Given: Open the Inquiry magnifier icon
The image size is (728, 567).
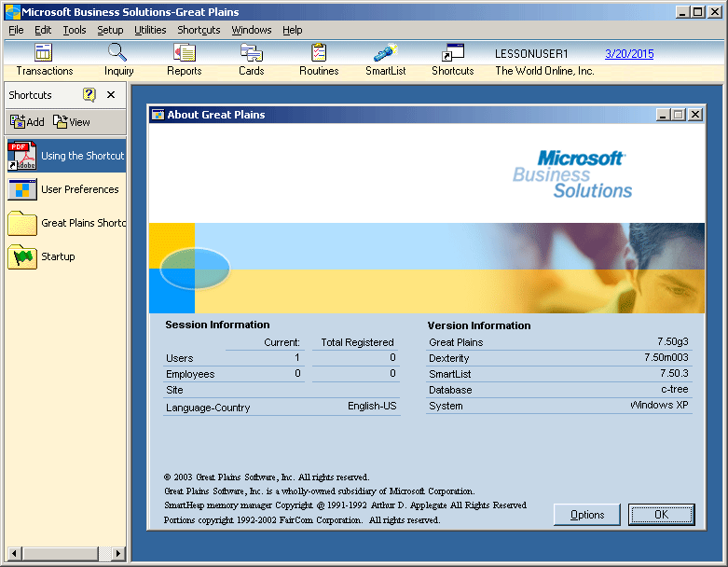Looking at the screenshot, I should (117, 52).
